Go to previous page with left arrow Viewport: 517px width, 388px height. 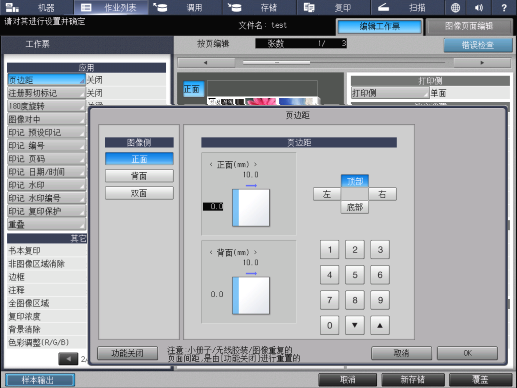click(206, 63)
